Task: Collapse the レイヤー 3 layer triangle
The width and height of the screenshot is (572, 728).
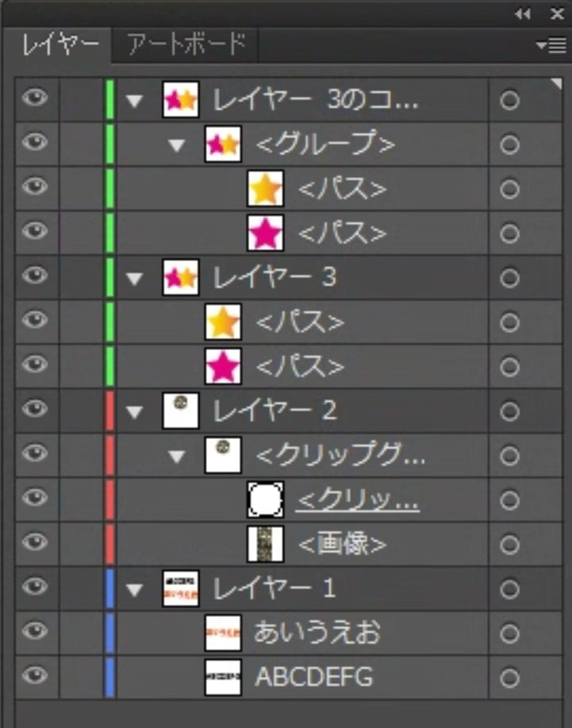Action: [x=134, y=279]
